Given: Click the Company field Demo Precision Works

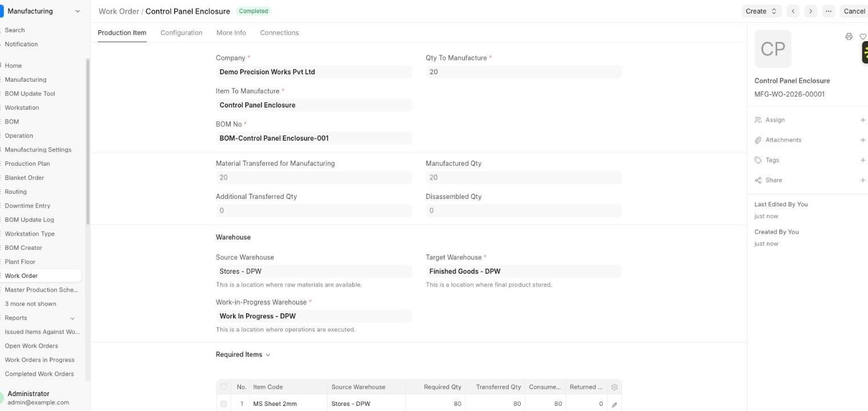Looking at the screenshot, I should tap(314, 72).
